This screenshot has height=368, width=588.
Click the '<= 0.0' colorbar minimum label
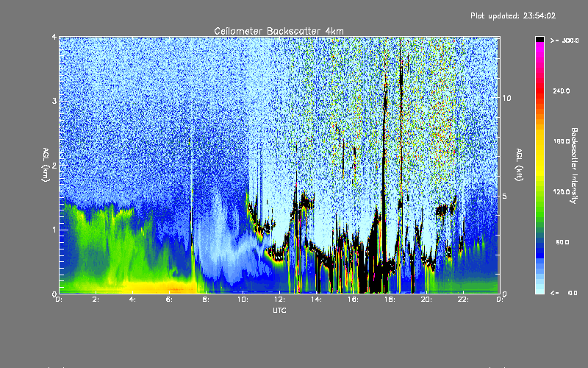pyautogui.click(x=564, y=293)
